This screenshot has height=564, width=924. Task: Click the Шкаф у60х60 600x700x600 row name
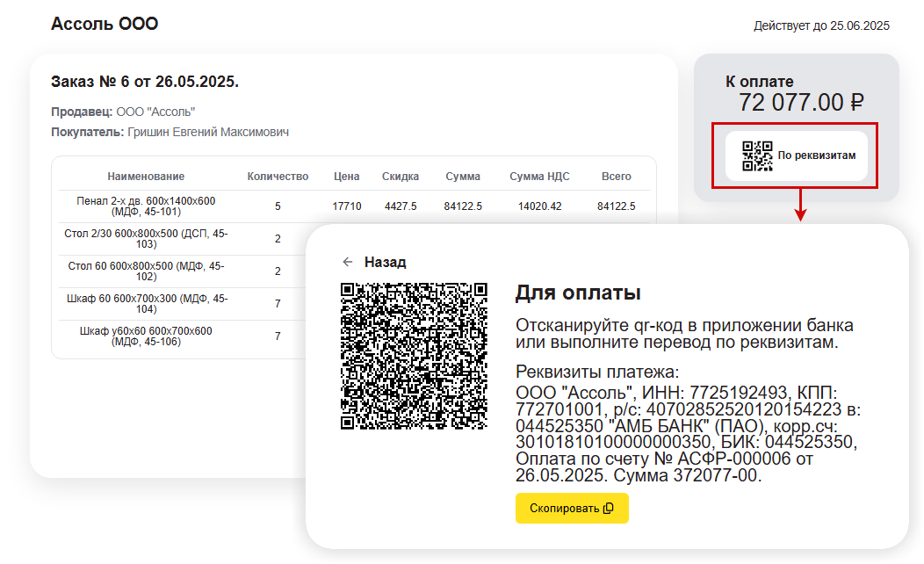click(146, 336)
